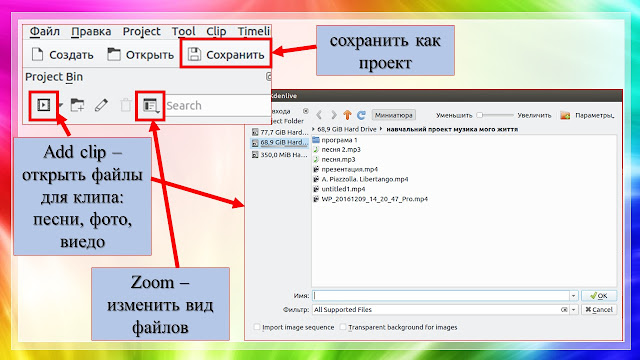Select the 68,9 GiB Hard drive in places panel
The height and width of the screenshot is (360, 640).
point(280,142)
